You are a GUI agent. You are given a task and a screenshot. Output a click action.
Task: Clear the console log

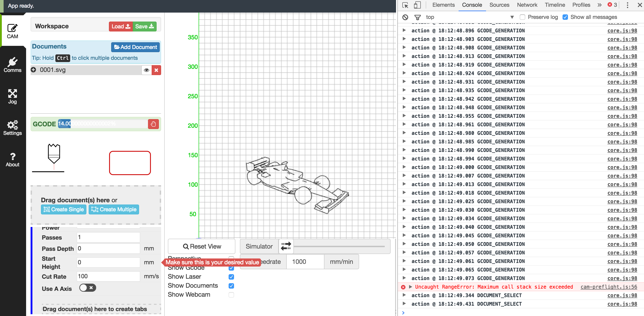click(x=405, y=17)
